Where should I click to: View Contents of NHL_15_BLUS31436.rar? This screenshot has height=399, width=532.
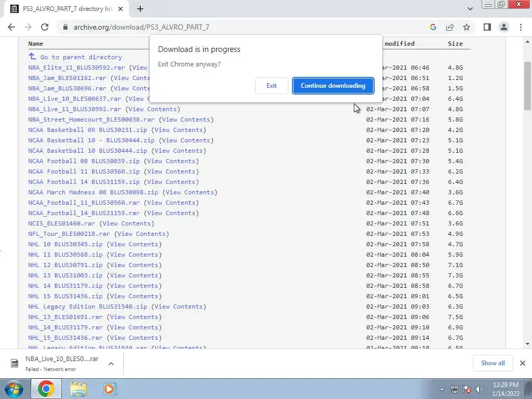(134, 338)
